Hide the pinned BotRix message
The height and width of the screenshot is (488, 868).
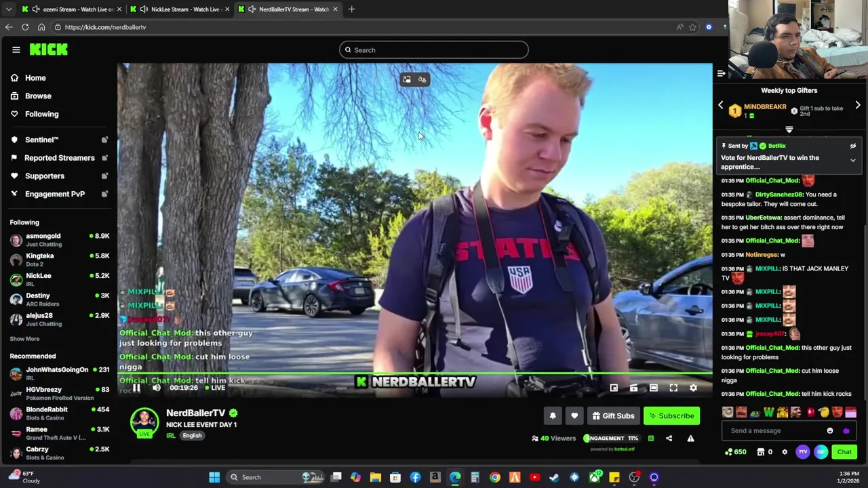pyautogui.click(x=853, y=146)
